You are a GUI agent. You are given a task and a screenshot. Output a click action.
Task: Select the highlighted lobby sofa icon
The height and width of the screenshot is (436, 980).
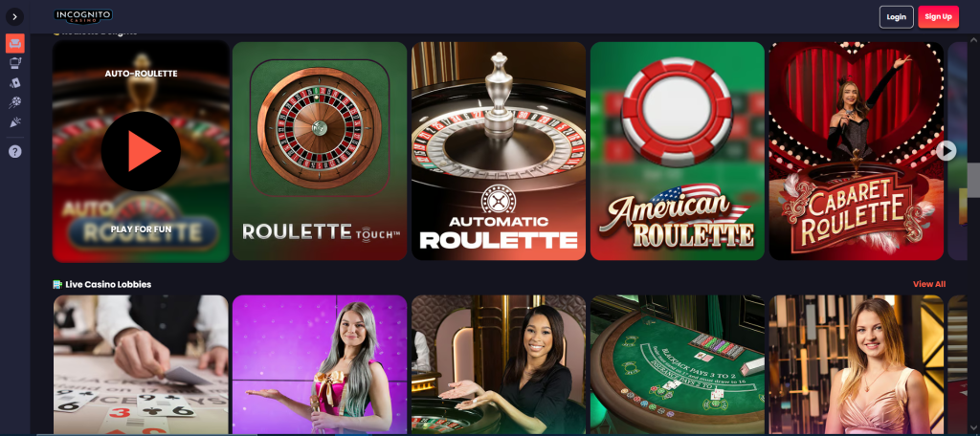pyautogui.click(x=15, y=44)
